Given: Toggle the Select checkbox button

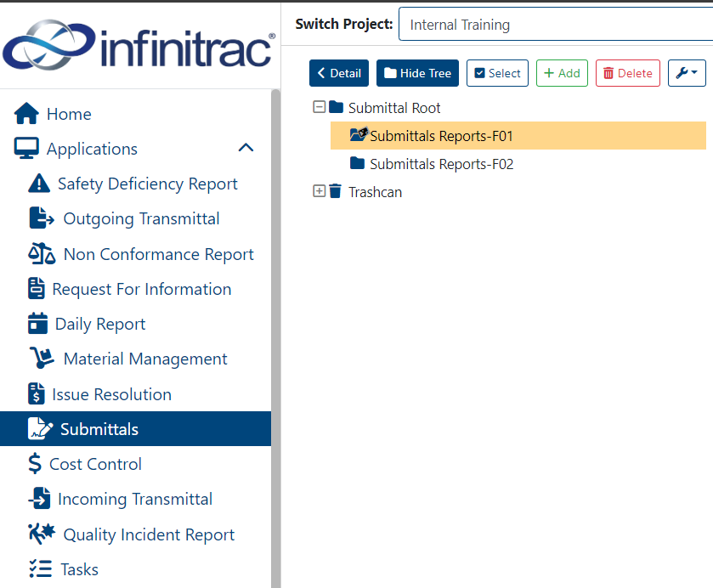Looking at the screenshot, I should [x=497, y=73].
